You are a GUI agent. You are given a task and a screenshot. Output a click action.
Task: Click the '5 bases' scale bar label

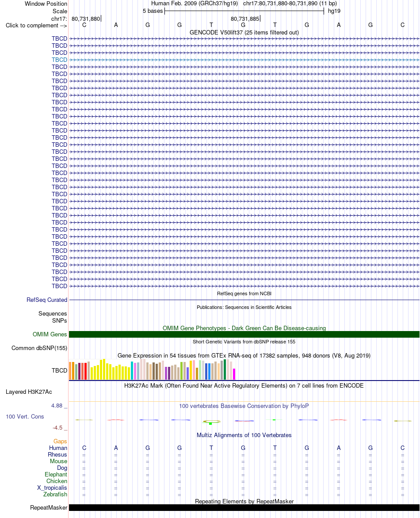tap(153, 11)
